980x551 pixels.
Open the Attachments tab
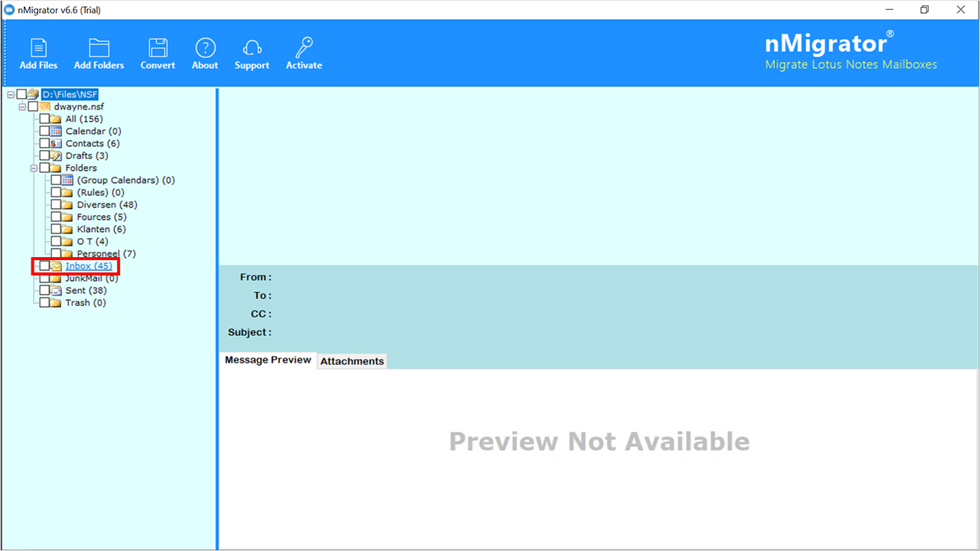coord(352,360)
